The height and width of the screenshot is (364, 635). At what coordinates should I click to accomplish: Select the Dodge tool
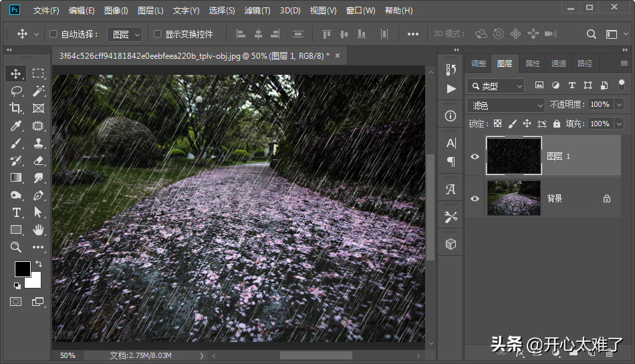[16, 195]
